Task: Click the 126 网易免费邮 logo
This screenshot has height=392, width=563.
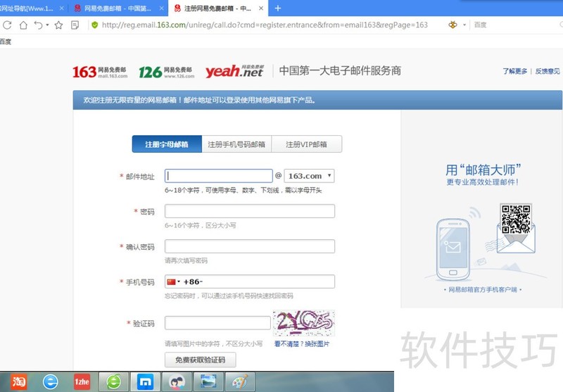Action: 167,72
